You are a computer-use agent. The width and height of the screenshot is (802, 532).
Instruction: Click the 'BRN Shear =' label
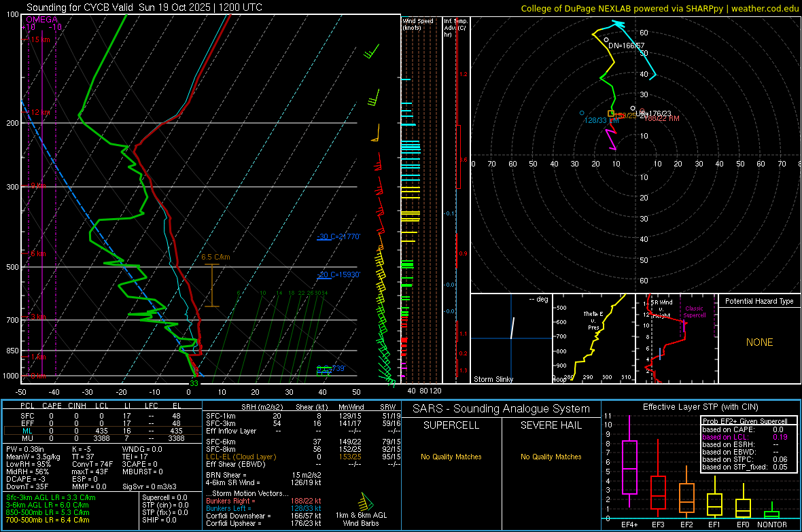tap(226, 475)
